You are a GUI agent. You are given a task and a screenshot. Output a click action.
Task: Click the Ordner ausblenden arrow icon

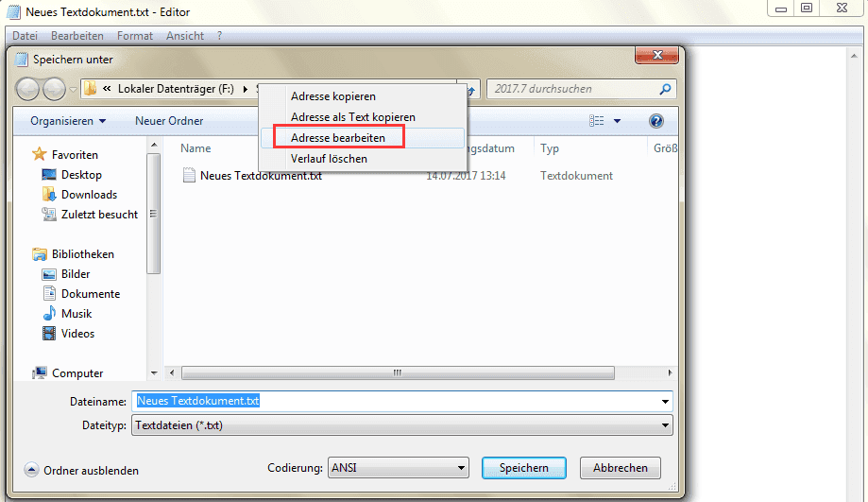31,471
